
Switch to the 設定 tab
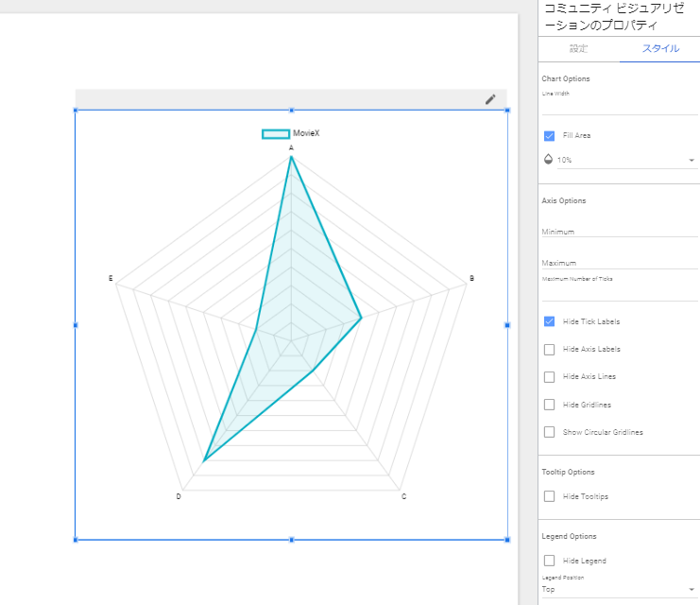(x=578, y=48)
